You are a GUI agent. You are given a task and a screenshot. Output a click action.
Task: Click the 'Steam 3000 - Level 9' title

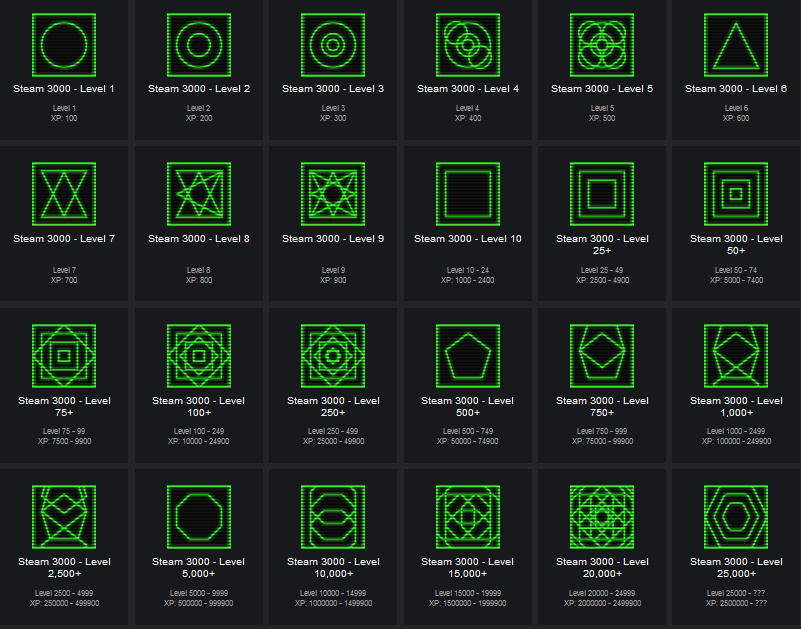(x=333, y=239)
